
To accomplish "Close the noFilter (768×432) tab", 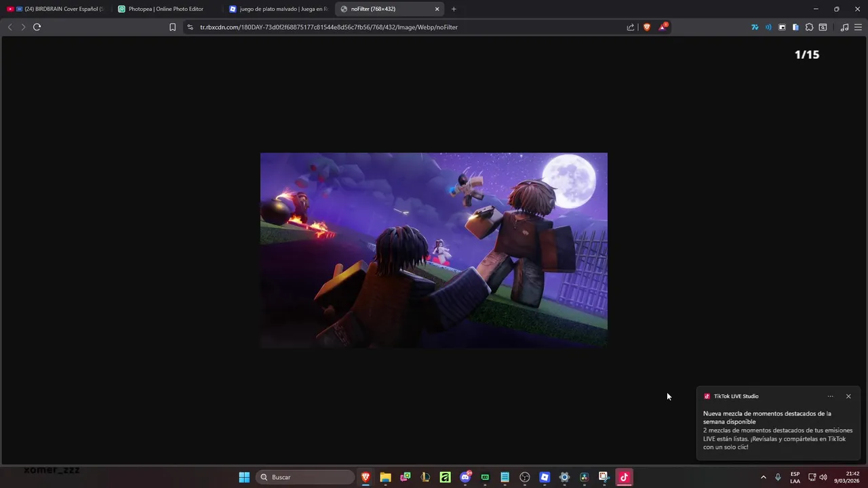I will pos(437,9).
